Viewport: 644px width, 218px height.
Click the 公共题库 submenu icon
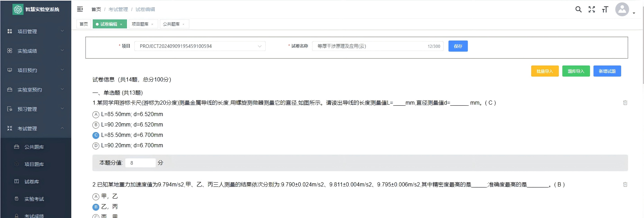click(17, 147)
